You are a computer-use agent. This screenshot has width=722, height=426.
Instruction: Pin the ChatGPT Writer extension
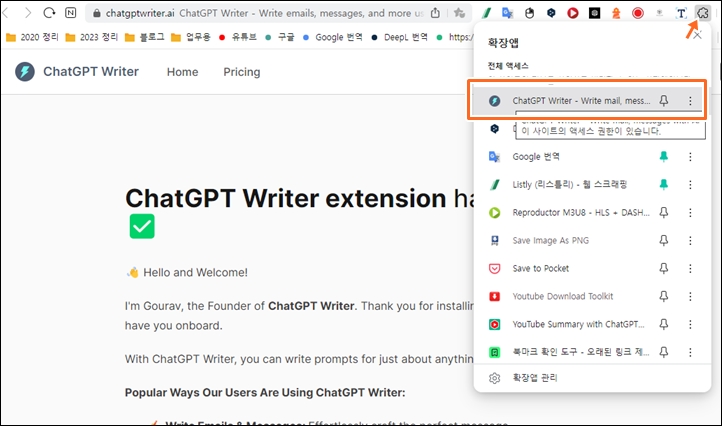(x=664, y=100)
